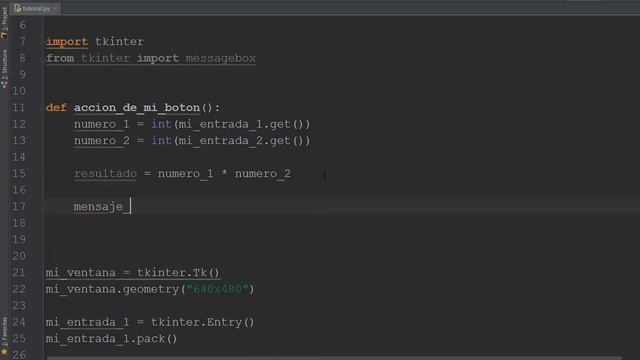Click 'geometry' method on line 22
The image size is (640, 360).
(x=151, y=289)
